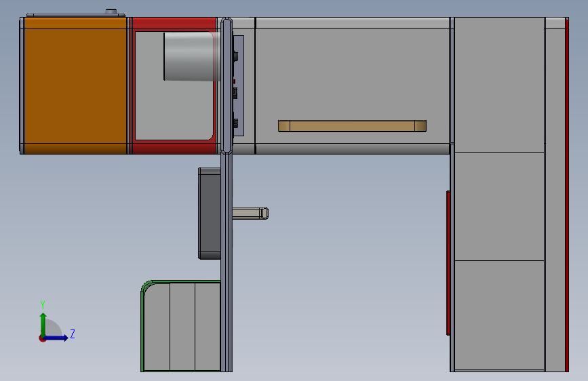Click the 'Y' axis label text
Image resolution: width=588 pixels, height=381 pixels.
[x=43, y=305]
